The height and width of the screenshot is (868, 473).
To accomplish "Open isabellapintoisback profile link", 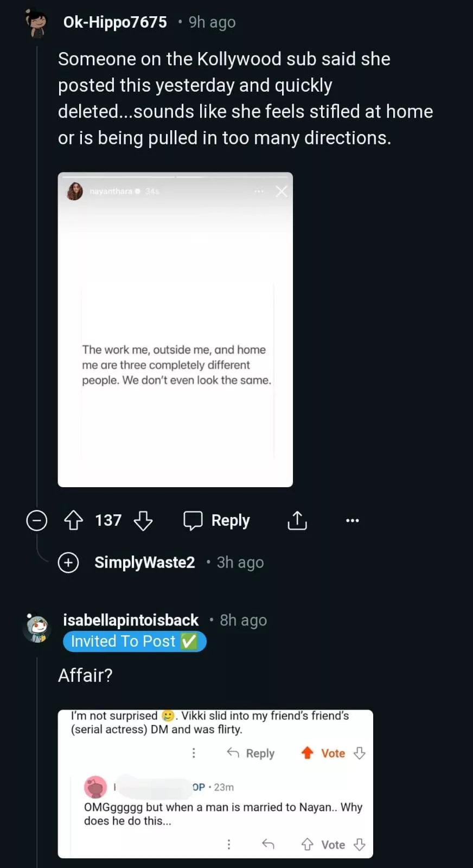I will click(x=131, y=620).
